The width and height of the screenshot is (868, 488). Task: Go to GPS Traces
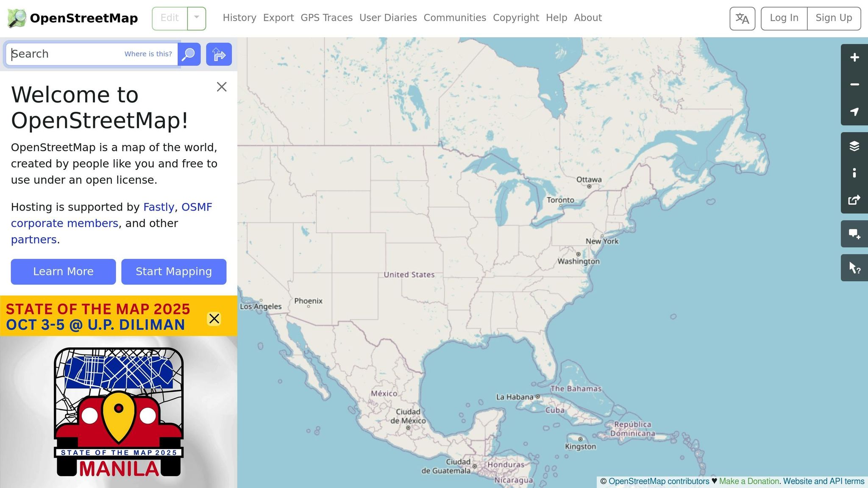pos(326,18)
